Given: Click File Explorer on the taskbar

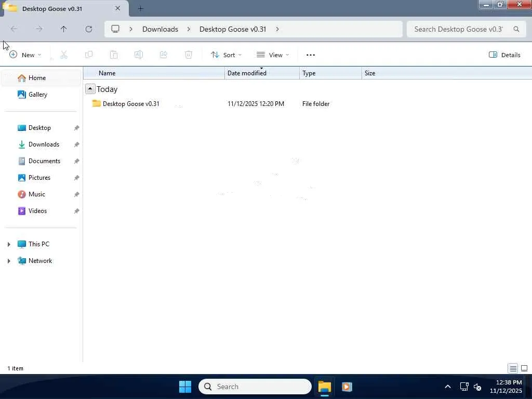Looking at the screenshot, I should (x=324, y=387).
